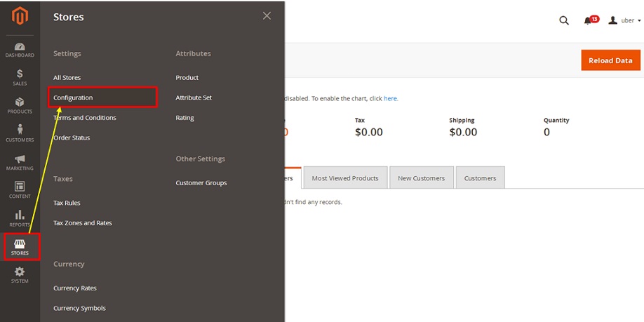
Task: Expand the uber account dropdown
Action: point(624,20)
